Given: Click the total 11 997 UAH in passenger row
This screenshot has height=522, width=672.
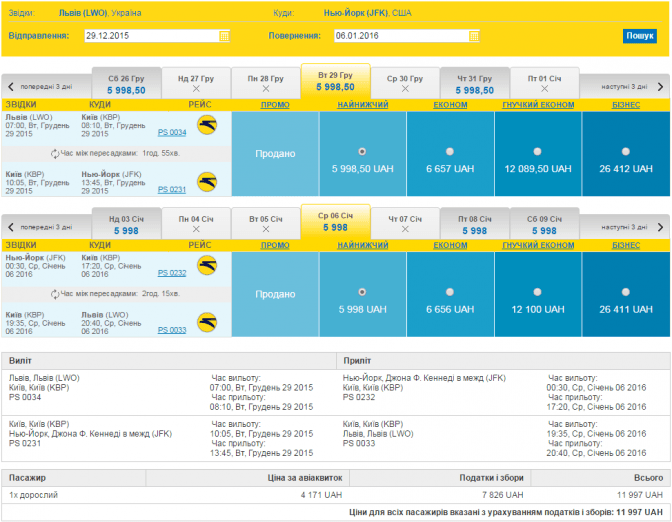Looking at the screenshot, I should 639,495.
